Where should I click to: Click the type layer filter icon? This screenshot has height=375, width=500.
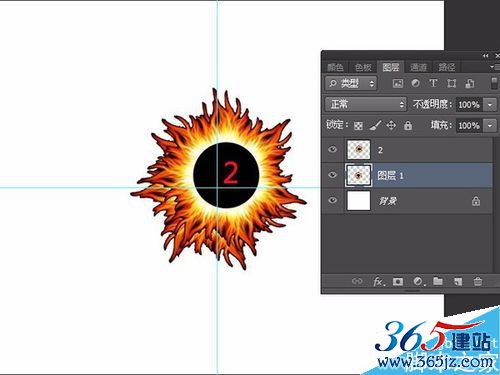tap(433, 83)
